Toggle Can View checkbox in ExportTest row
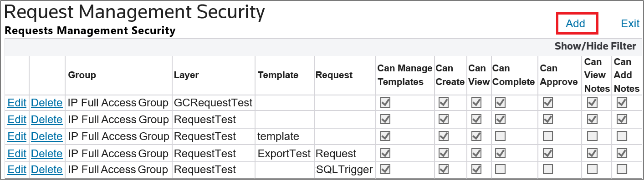The height and width of the screenshot is (180, 644). [x=476, y=153]
